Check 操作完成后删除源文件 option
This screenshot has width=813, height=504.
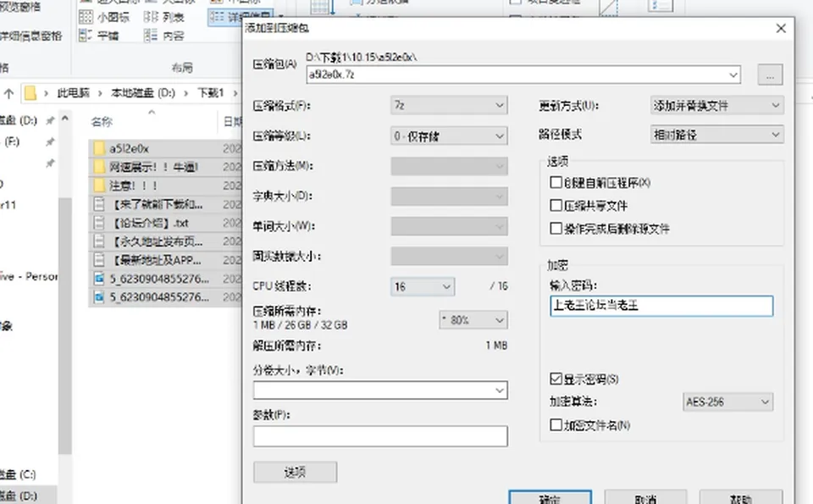(x=556, y=228)
